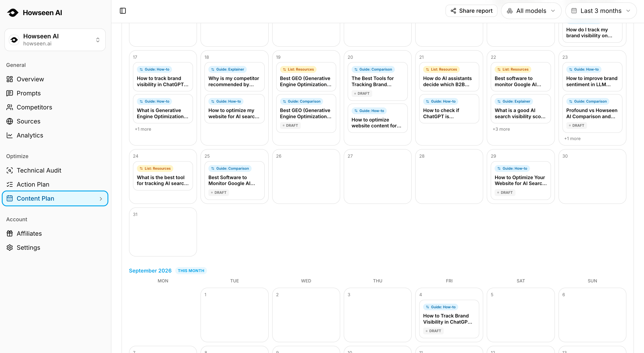
Task: Click the Competitors people icon
Action: click(x=9, y=107)
